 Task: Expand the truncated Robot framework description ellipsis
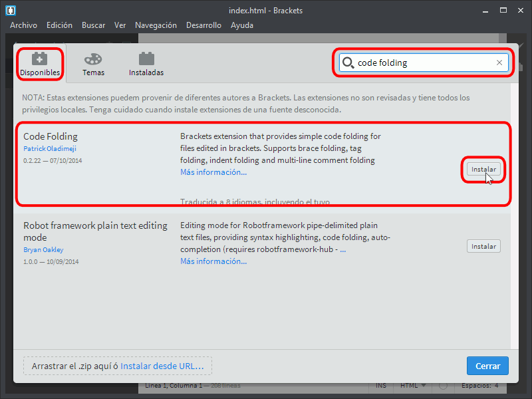click(x=343, y=250)
